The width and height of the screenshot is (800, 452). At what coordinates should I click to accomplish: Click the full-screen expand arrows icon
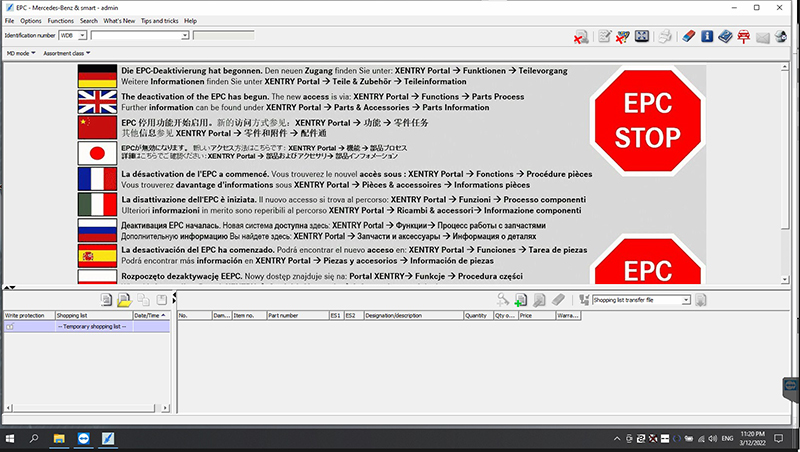pos(642,36)
